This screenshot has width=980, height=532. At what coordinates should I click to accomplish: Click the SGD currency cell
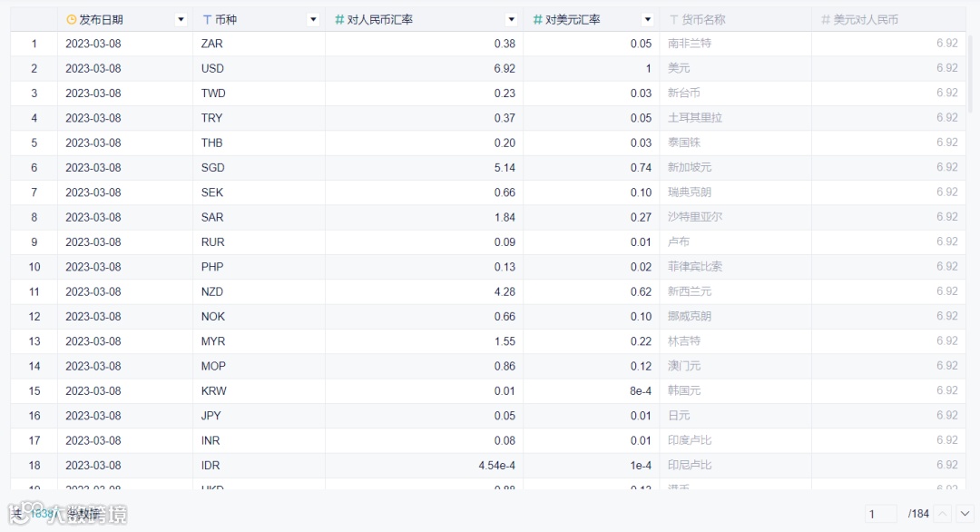tap(259, 168)
